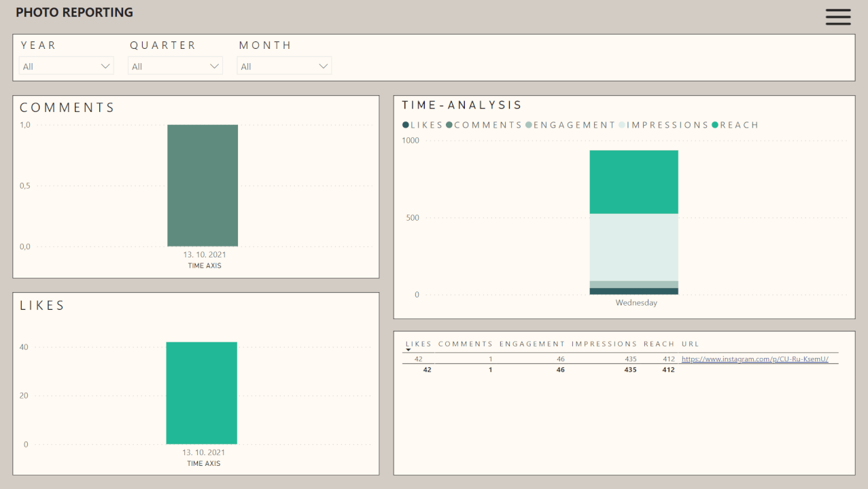Select Reach segment in stacked bar
Image resolution: width=868 pixels, height=489 pixels.
[x=633, y=182]
